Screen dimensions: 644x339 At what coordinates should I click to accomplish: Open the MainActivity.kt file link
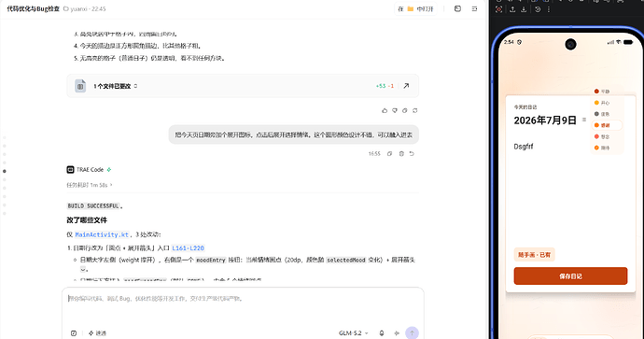tap(102, 234)
